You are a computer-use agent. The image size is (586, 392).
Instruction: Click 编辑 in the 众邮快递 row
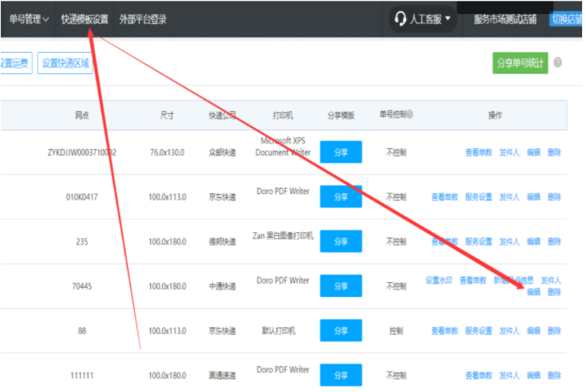click(x=533, y=152)
